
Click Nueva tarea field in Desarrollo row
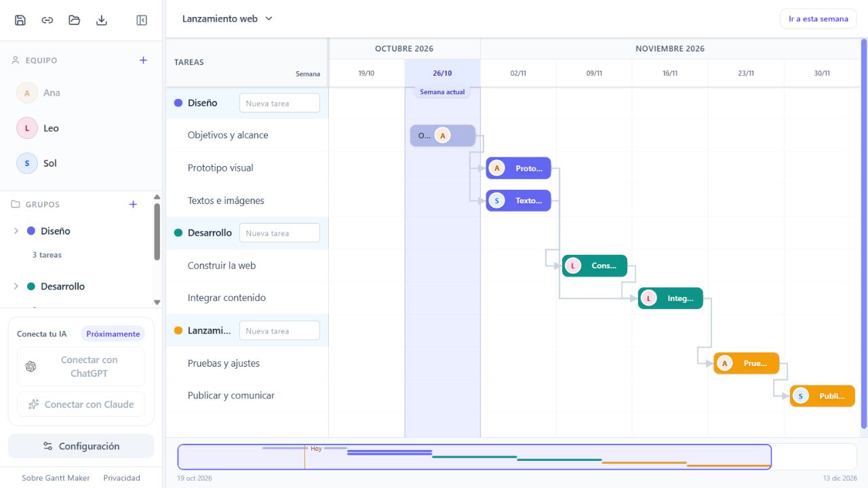279,233
